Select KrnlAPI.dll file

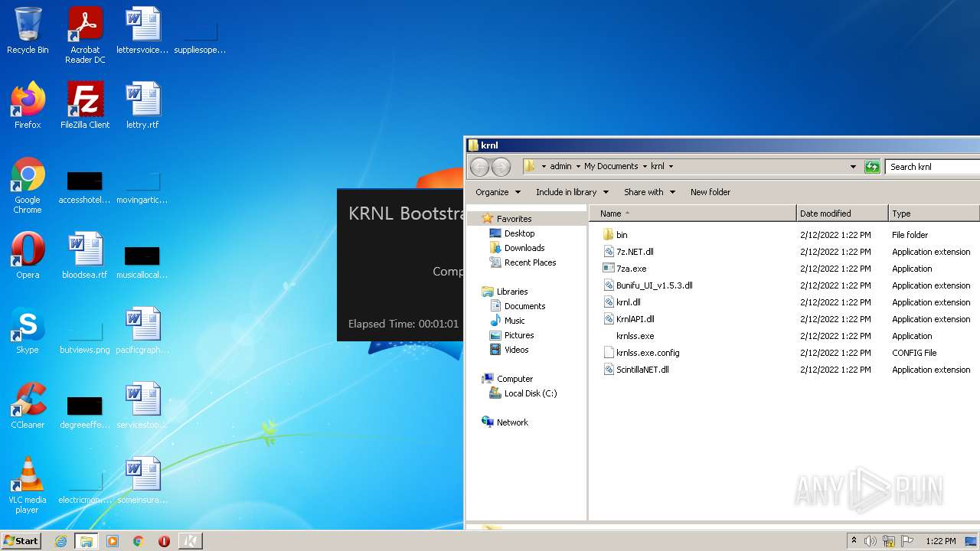click(635, 319)
